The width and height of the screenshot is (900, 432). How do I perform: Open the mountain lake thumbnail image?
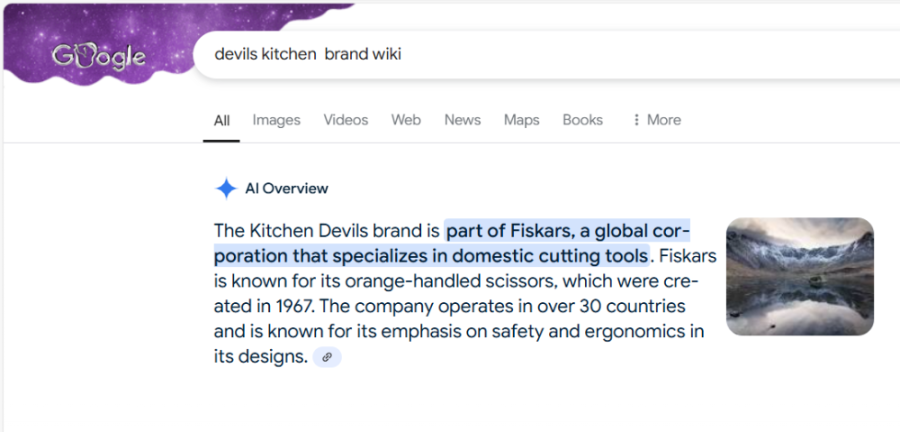pyautogui.click(x=800, y=276)
